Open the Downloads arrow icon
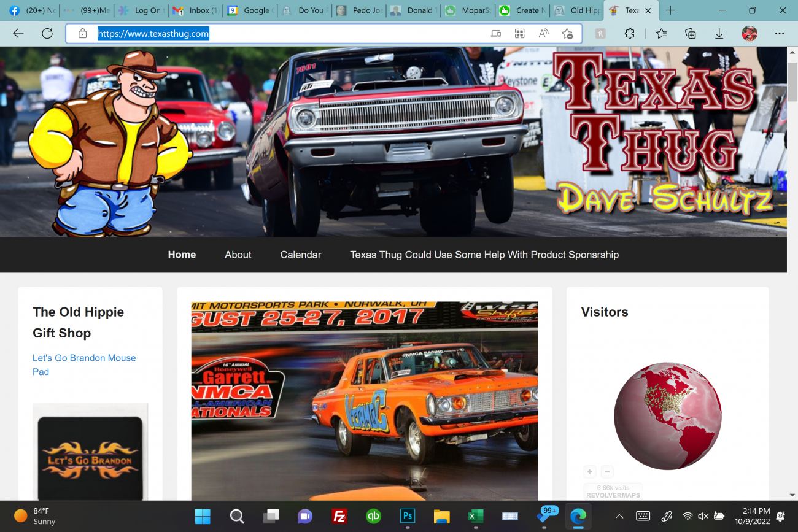798x532 pixels. pos(719,34)
